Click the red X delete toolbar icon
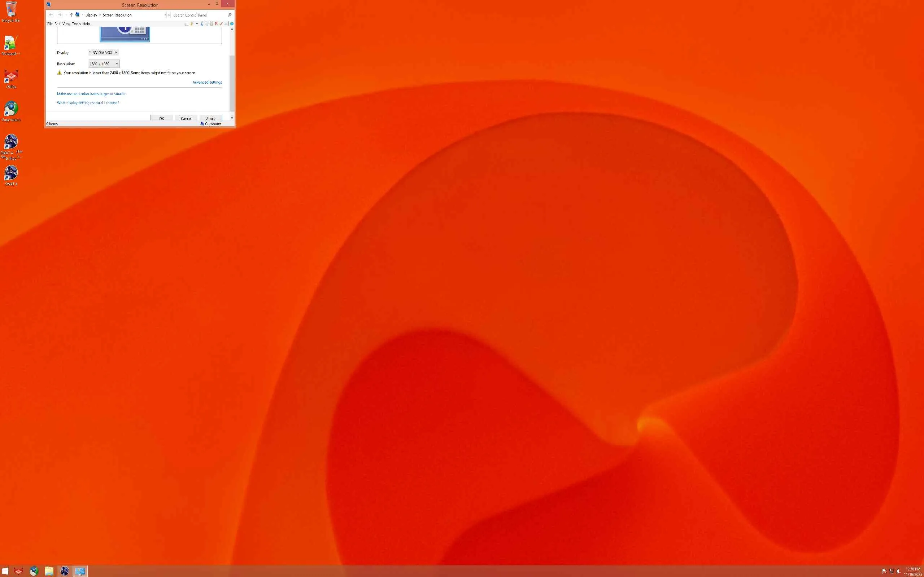This screenshot has width=924, height=577. pos(216,24)
